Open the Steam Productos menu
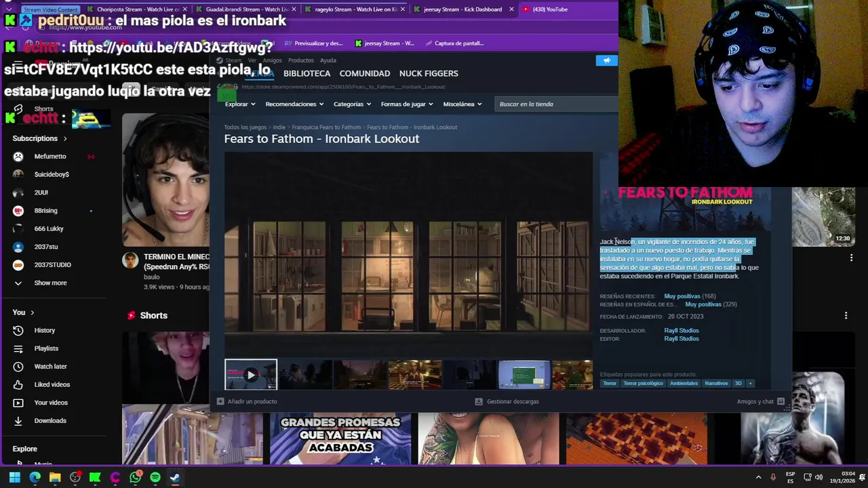This screenshot has width=868, height=488. click(301, 60)
